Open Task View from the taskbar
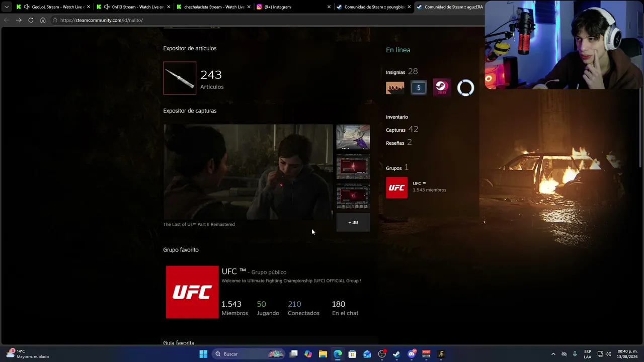644x362 pixels. click(x=294, y=354)
